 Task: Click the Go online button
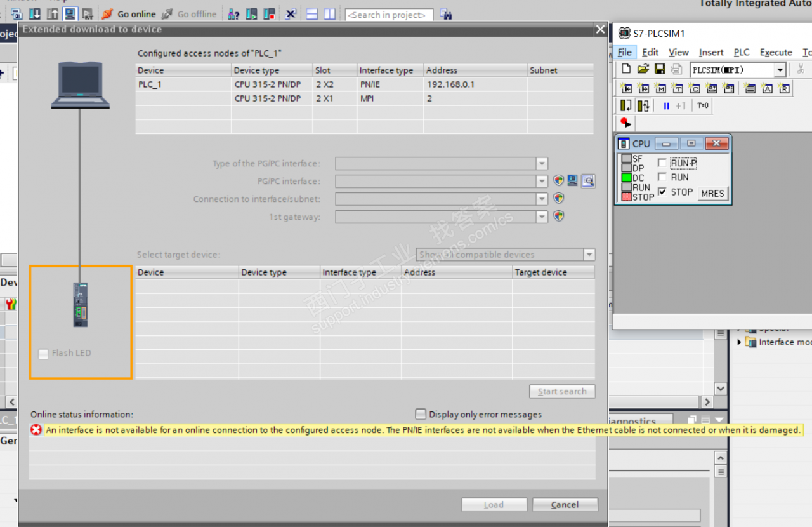coord(129,14)
